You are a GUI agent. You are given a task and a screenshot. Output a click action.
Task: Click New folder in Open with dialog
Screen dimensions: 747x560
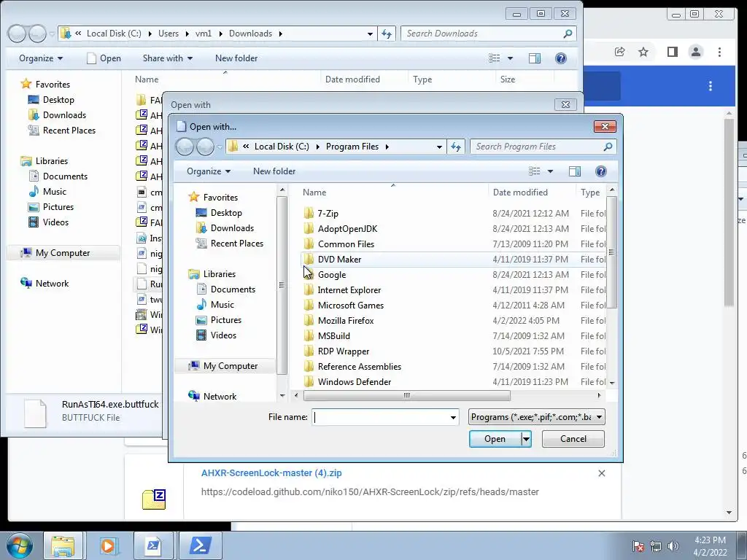[x=274, y=171]
